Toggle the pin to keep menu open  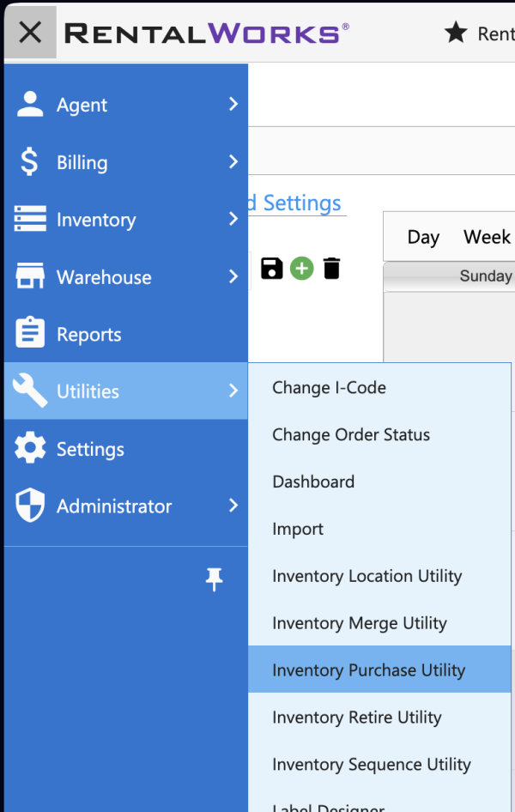click(214, 580)
